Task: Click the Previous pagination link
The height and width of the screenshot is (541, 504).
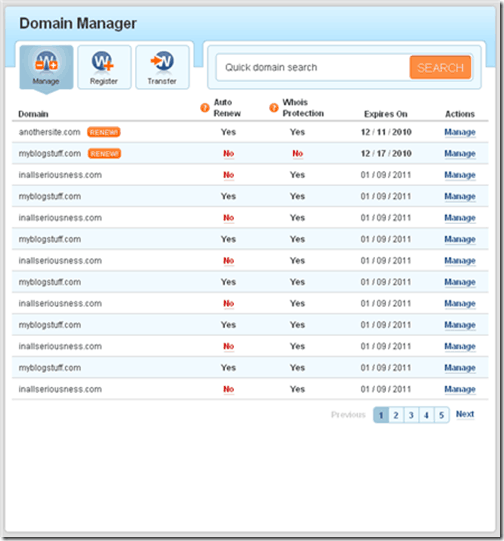Action: [x=348, y=414]
